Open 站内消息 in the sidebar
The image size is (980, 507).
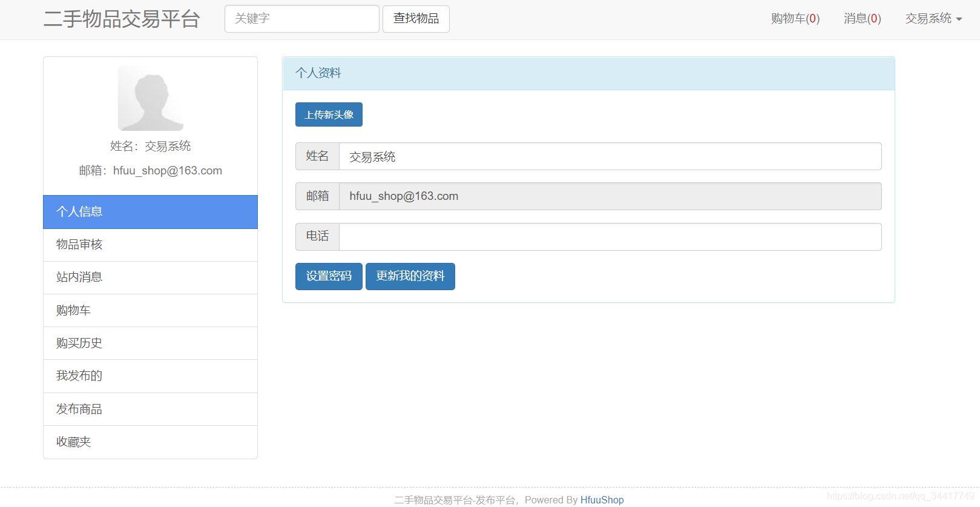coord(150,277)
